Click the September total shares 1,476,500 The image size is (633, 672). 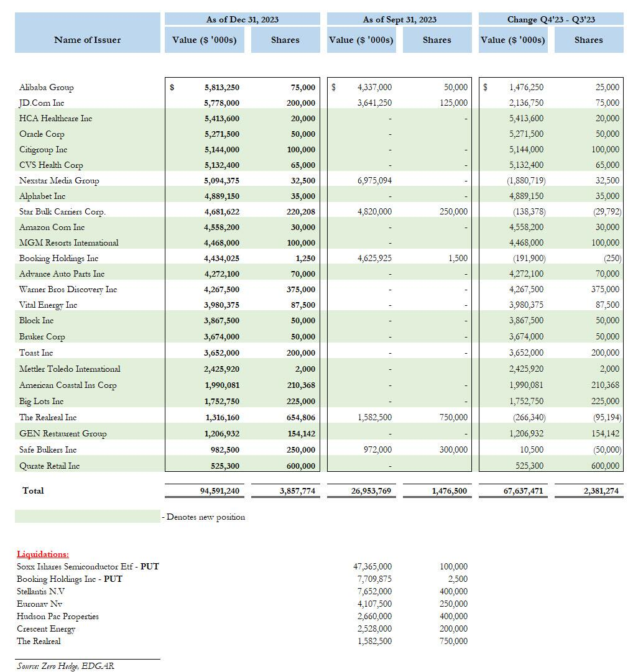click(450, 491)
